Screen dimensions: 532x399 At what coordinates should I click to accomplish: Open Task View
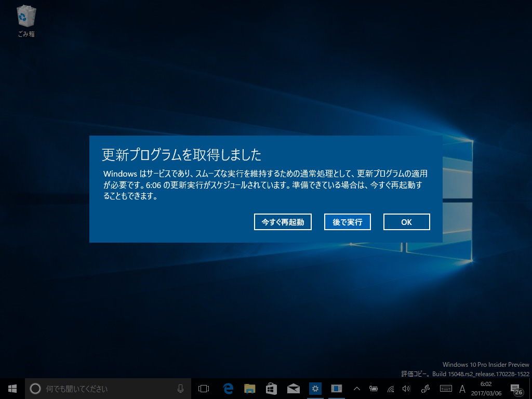pyautogui.click(x=203, y=388)
